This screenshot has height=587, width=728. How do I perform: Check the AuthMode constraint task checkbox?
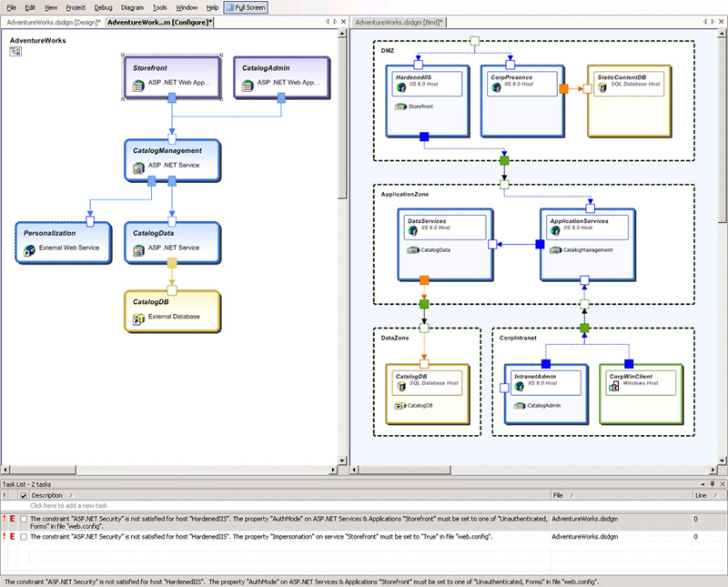click(24, 519)
